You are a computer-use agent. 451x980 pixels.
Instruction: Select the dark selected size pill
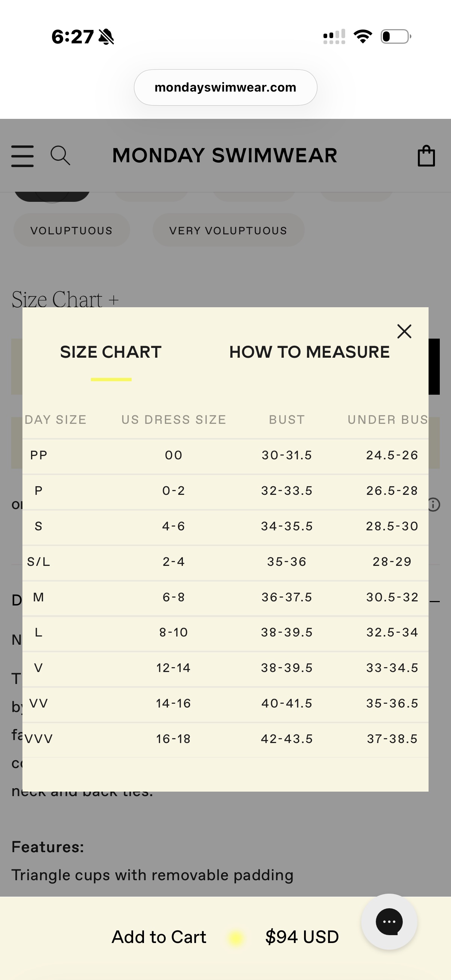click(x=52, y=196)
